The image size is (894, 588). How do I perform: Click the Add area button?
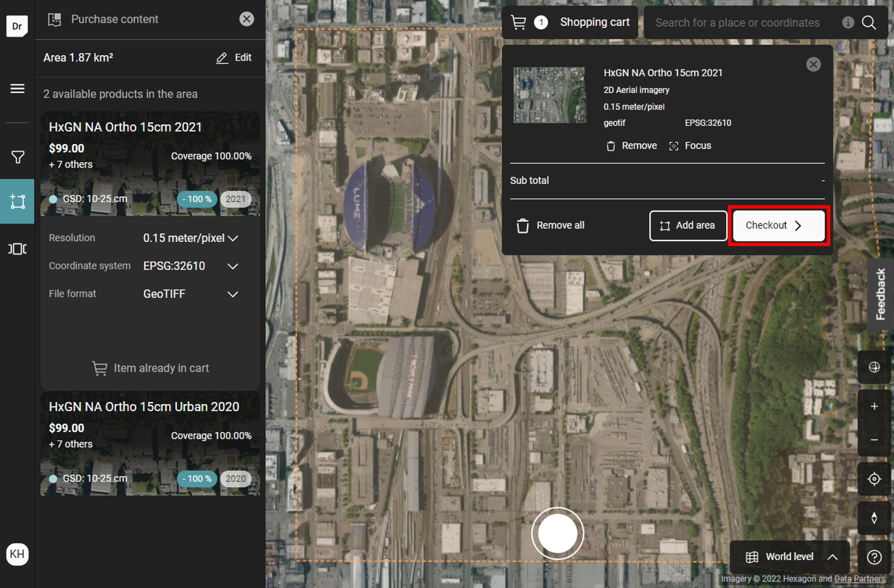688,225
